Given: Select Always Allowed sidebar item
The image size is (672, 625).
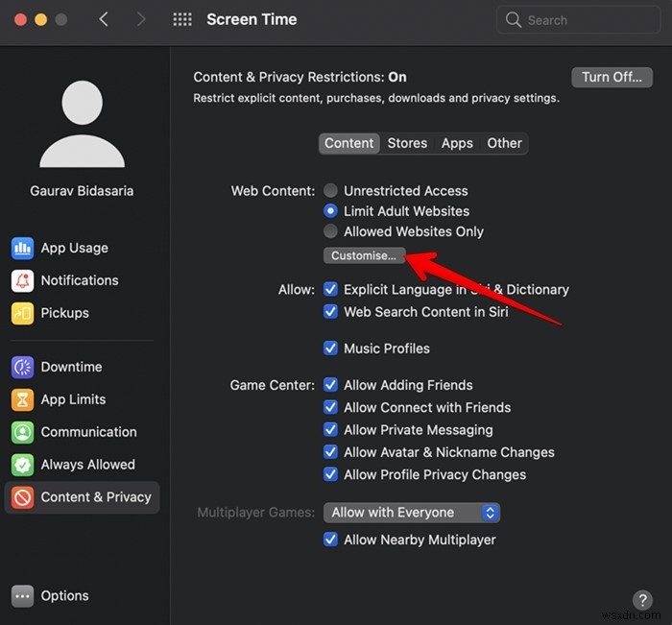Looking at the screenshot, I should click(82, 465).
